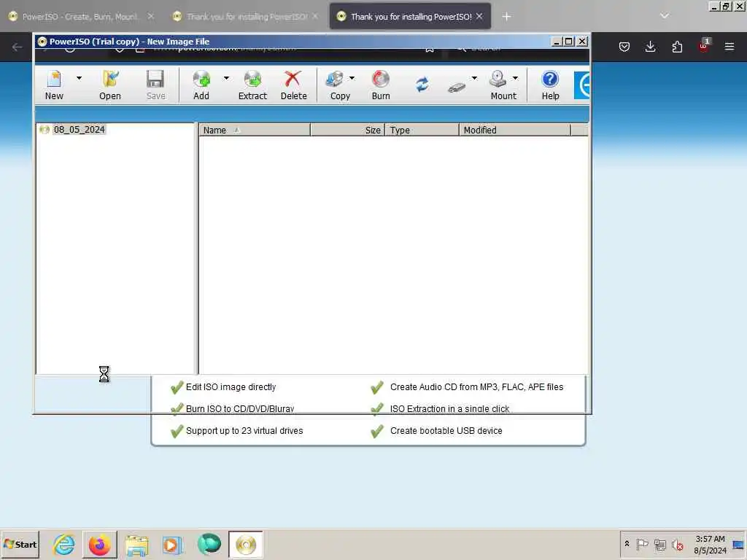747x560 pixels.
Task: Click the USB drive tool icon
Action: 457,87
